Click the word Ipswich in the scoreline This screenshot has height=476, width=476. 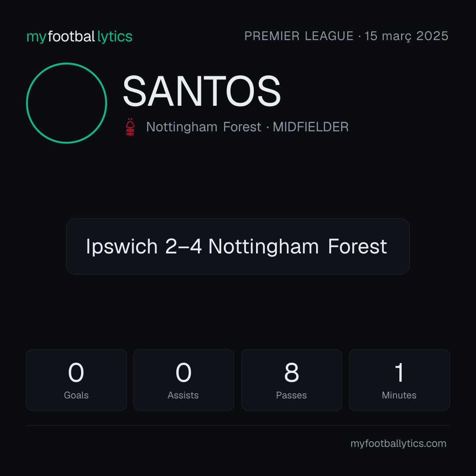click(x=122, y=246)
